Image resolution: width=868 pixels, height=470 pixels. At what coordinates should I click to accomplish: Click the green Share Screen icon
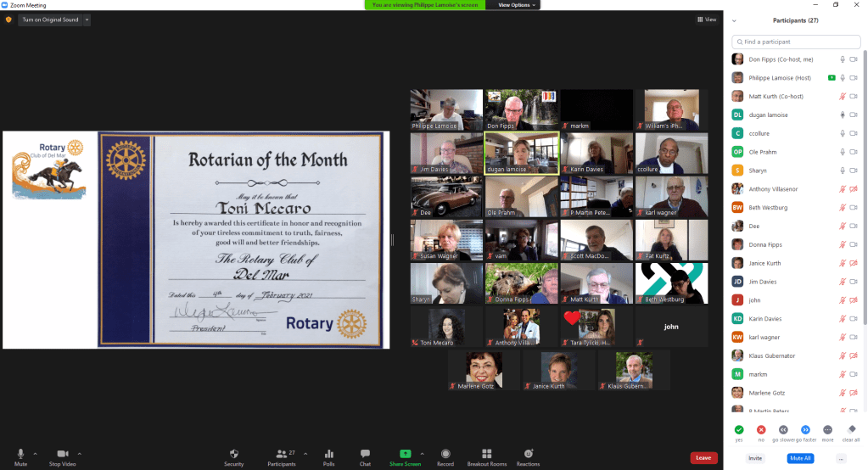(x=405, y=454)
